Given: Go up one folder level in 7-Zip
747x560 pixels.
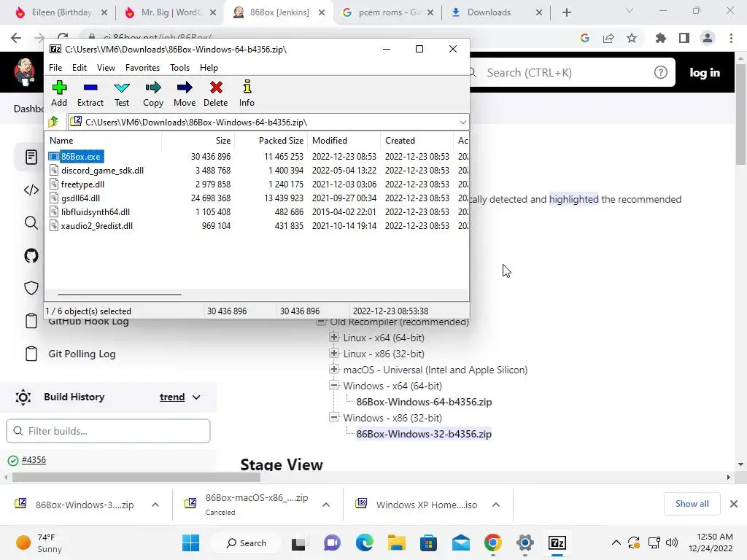Looking at the screenshot, I should [x=53, y=122].
